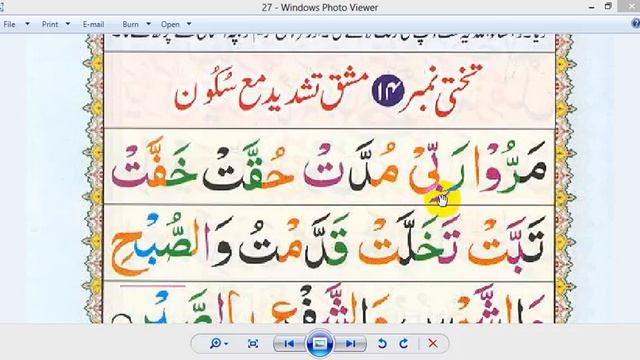Fit image to actual size

253,344
